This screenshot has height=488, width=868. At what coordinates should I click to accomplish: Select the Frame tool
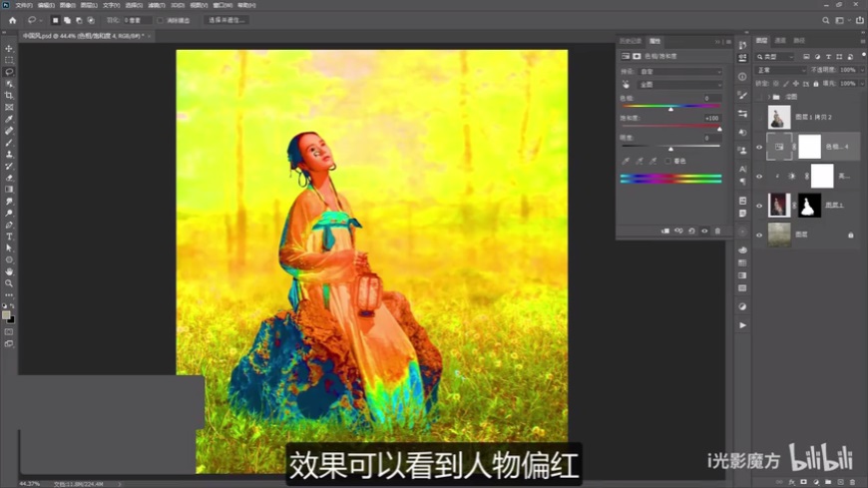[9, 107]
